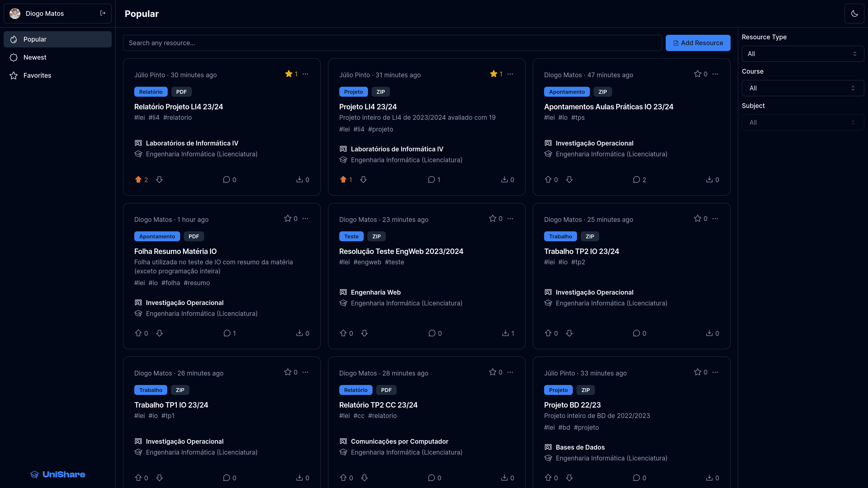Upvote Apontamentos Aulas Práticas IO 23/24
This screenshot has height=488, width=868.
(548, 180)
